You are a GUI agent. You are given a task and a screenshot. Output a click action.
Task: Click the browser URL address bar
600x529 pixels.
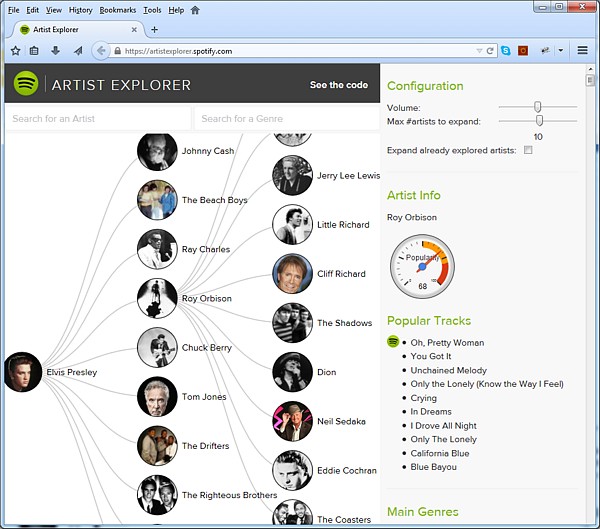[298, 51]
